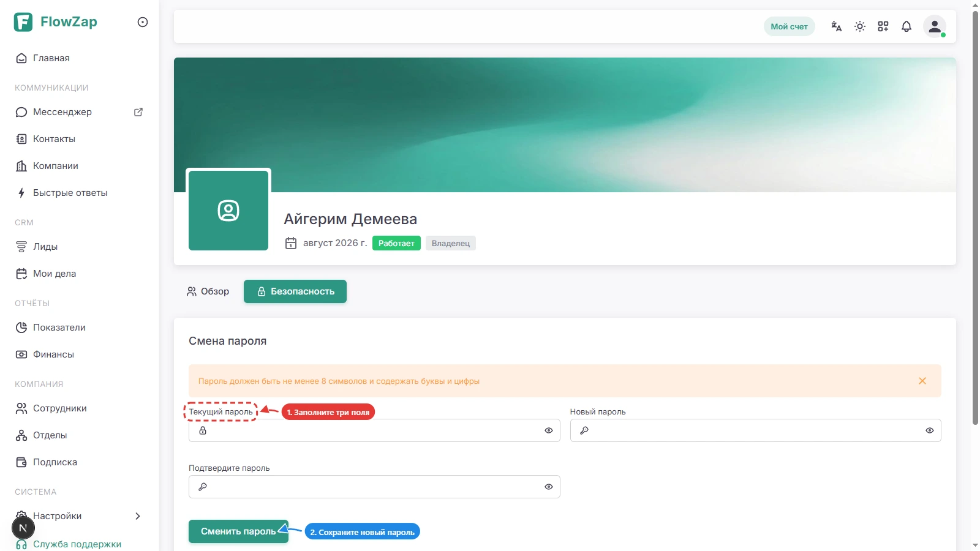The image size is (980, 551).
Task: Click the key icon in new password field
Action: pos(584,430)
